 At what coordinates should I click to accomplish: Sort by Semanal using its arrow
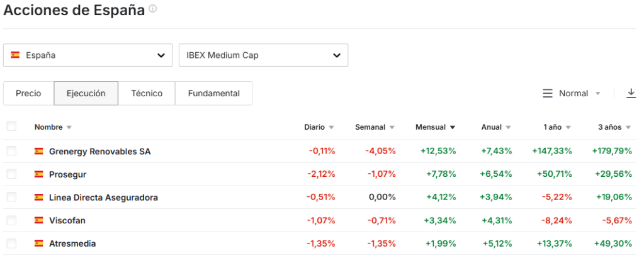(x=392, y=128)
